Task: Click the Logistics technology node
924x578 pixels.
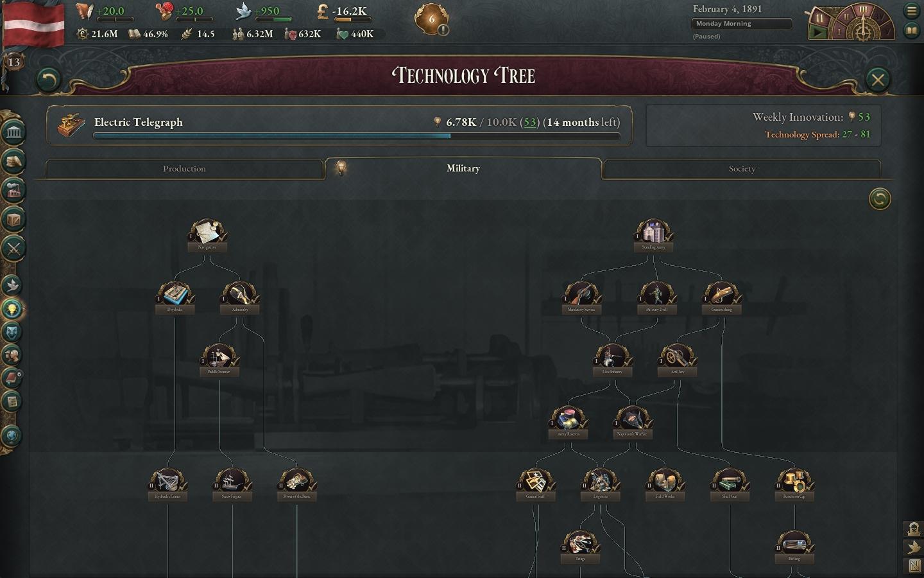Action: [600, 482]
